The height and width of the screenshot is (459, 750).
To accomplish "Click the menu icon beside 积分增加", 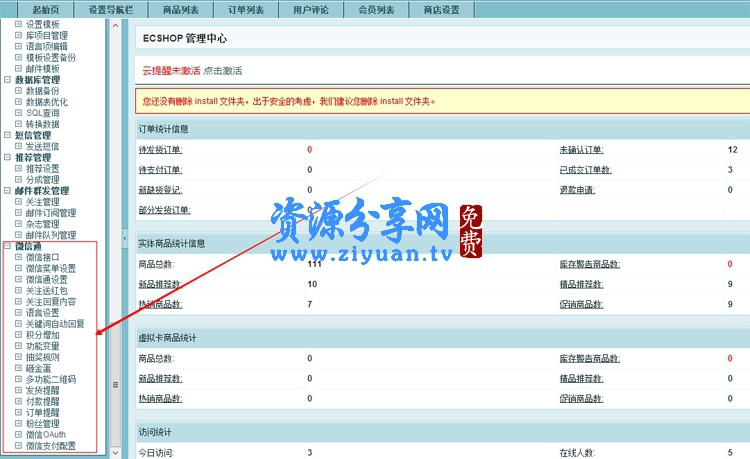I will pos(18,335).
